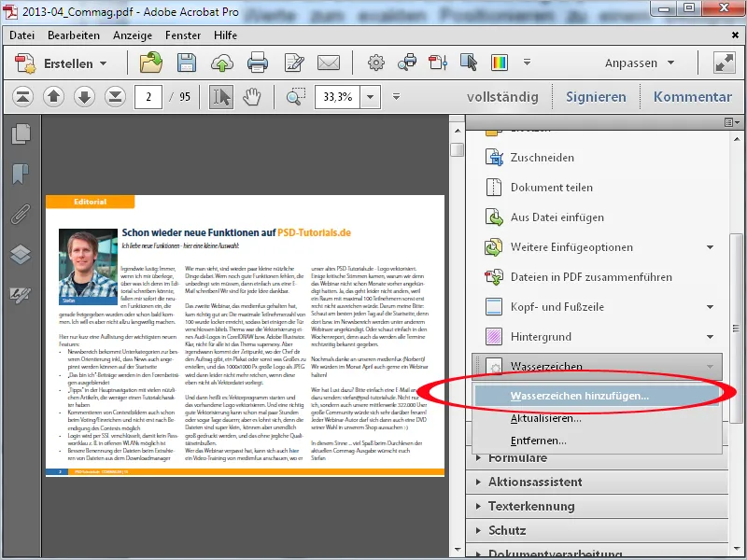Click the document view scrollbar up arrow

coord(458,131)
